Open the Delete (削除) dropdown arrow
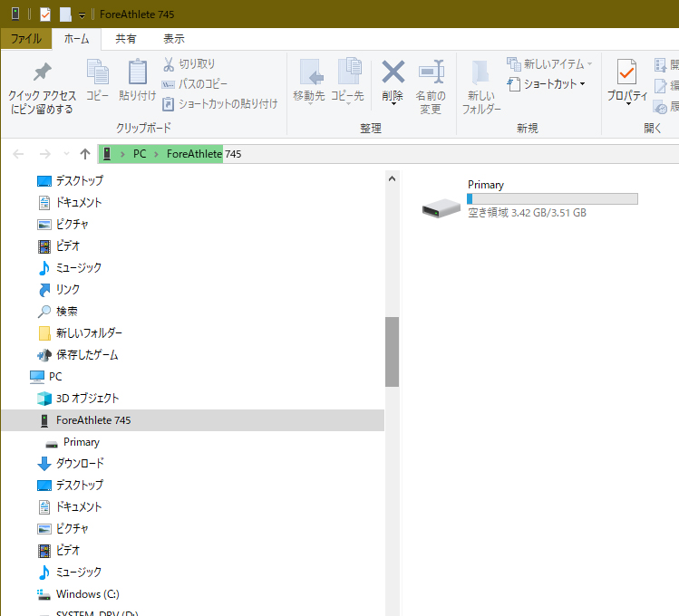Viewport: 679px width, 616px height. (393, 103)
